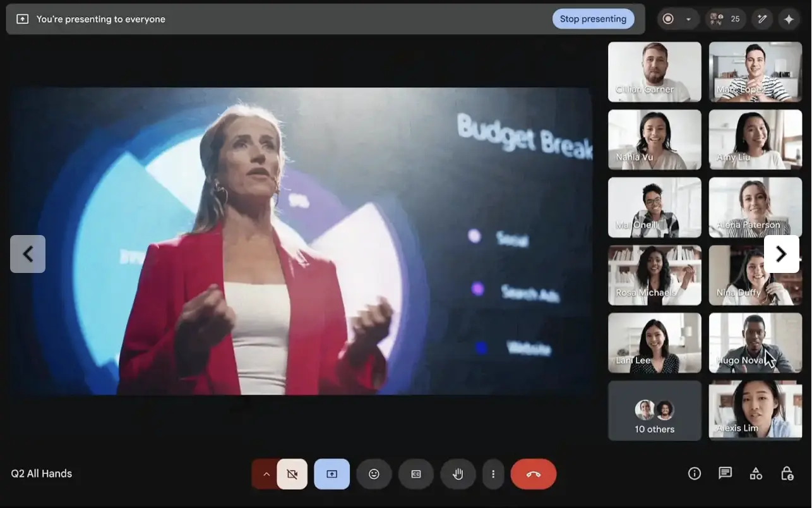Click the magic pen take-notes icon
Screen dimensions: 812x508
pos(762,19)
